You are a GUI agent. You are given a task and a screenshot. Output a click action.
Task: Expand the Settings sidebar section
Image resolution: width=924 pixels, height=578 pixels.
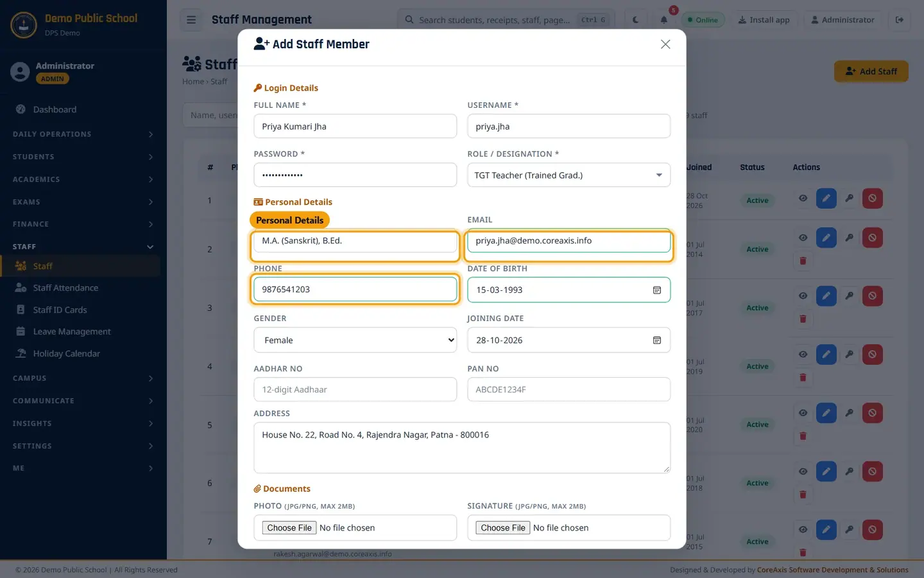[x=83, y=446]
